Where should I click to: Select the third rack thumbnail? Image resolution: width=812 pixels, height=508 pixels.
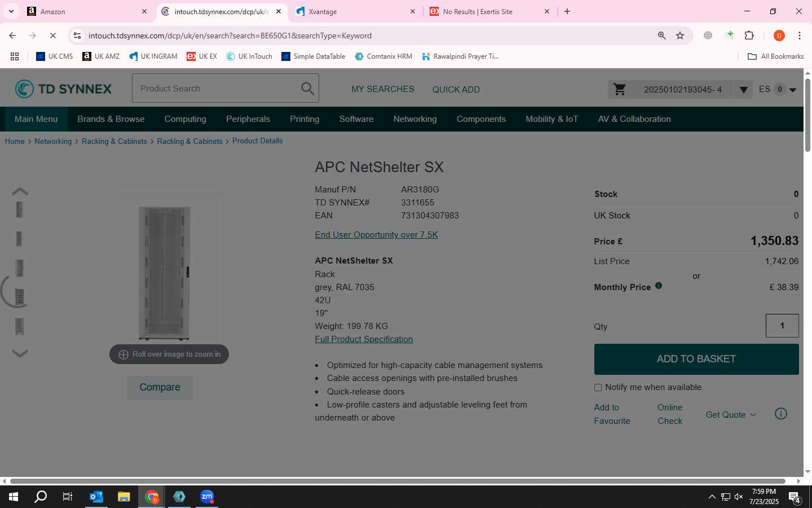20,268
